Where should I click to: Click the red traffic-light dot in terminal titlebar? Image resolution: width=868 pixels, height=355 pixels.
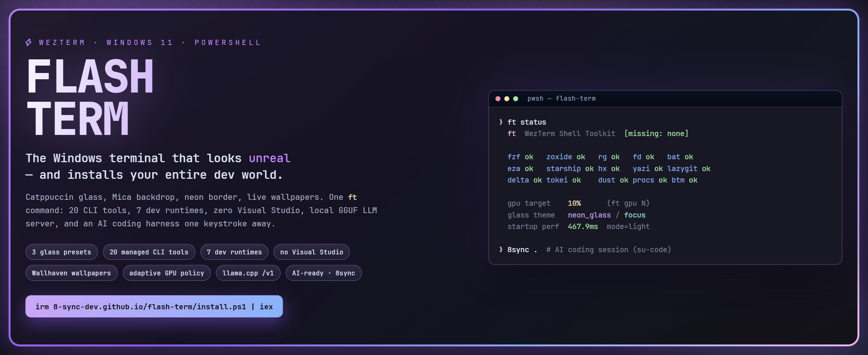pyautogui.click(x=498, y=99)
